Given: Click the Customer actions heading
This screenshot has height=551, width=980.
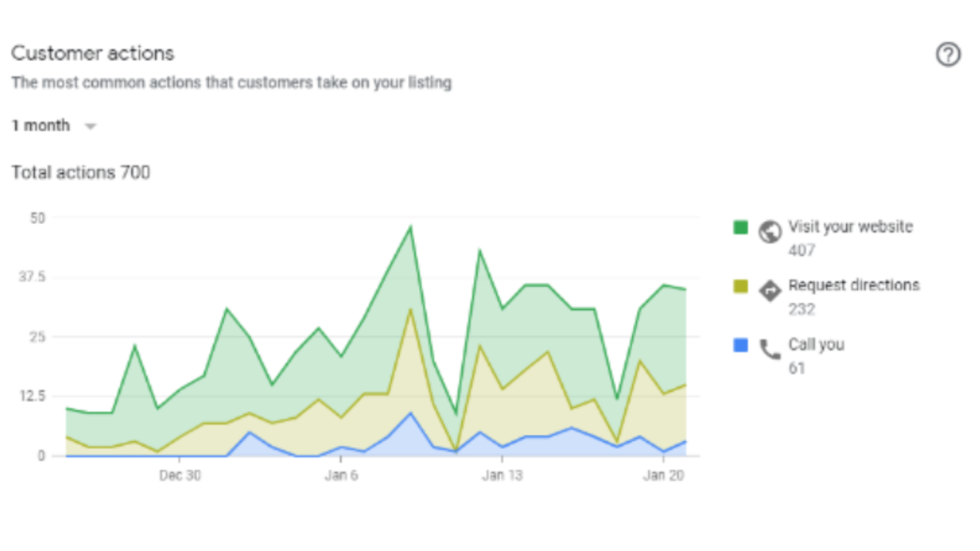Looking at the screenshot, I should (x=92, y=54).
